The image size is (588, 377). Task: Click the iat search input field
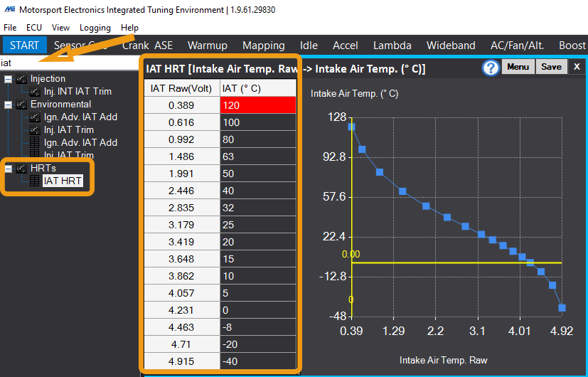(x=70, y=63)
